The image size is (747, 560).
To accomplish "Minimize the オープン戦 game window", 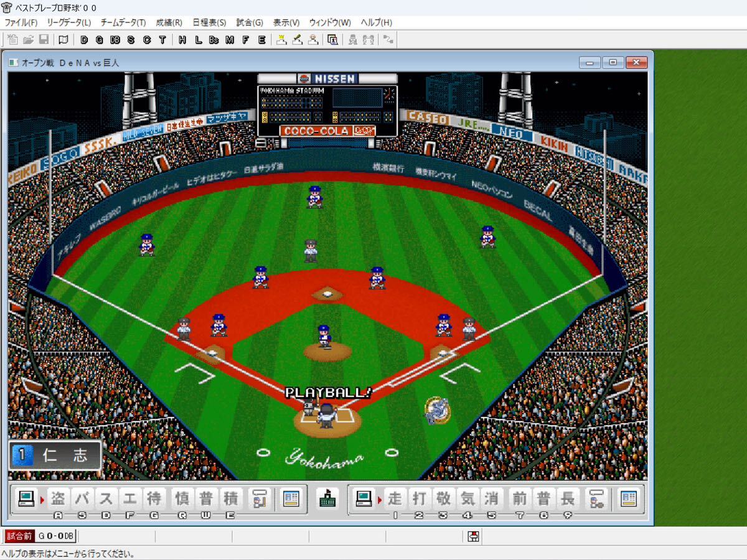I will [590, 62].
